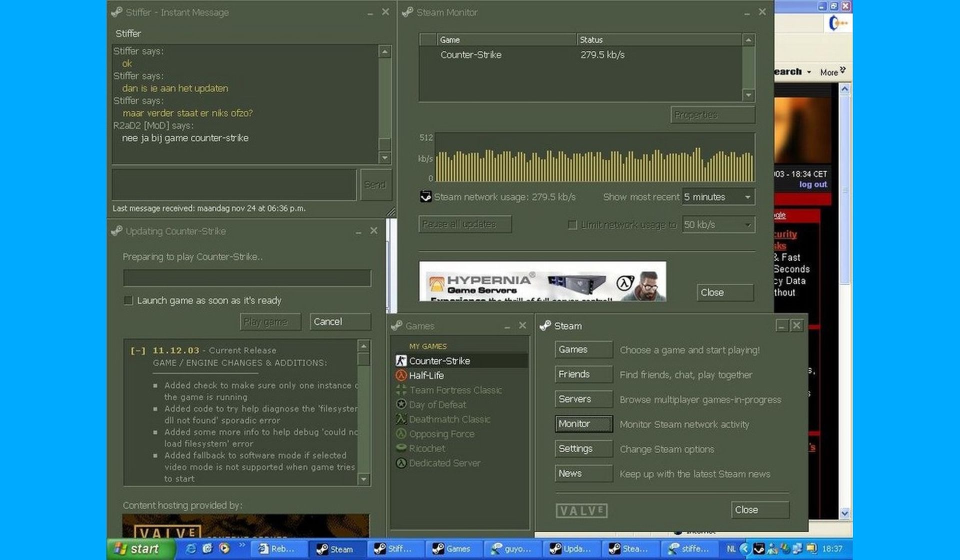Enable Launch game as soon as ready

tap(128, 300)
